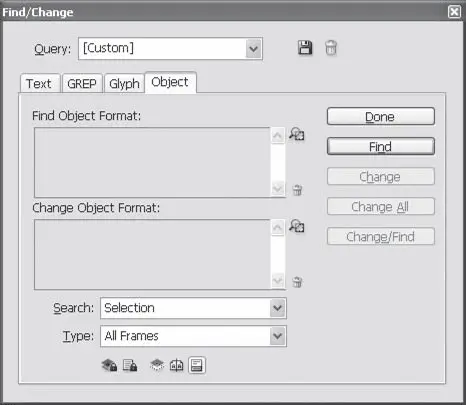Toggle Include Footnotes icon

(x=197, y=365)
